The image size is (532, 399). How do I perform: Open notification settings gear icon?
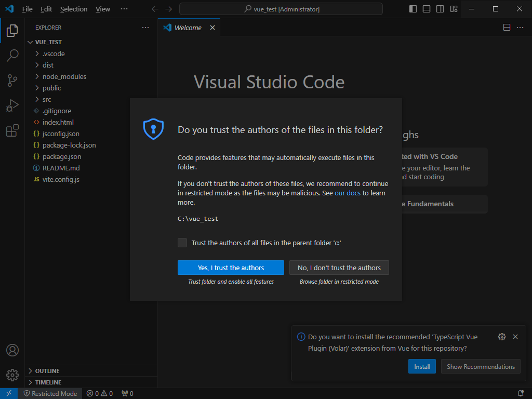click(502, 337)
